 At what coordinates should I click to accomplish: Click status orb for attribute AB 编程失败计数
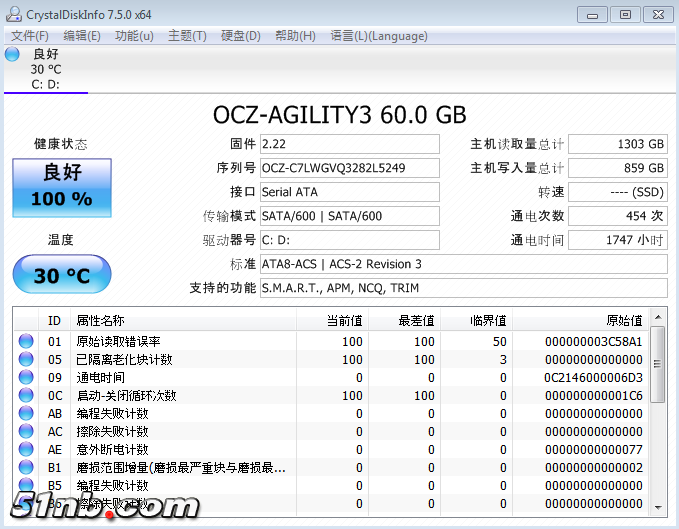point(26,413)
